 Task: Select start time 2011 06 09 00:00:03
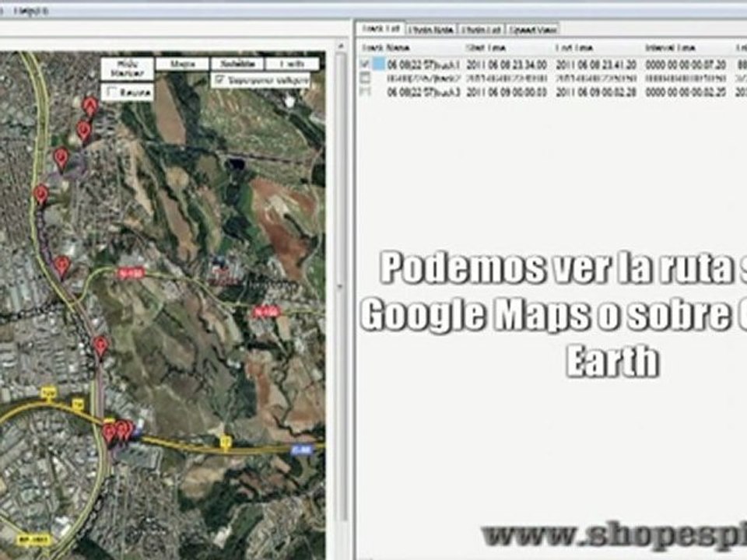point(507,92)
